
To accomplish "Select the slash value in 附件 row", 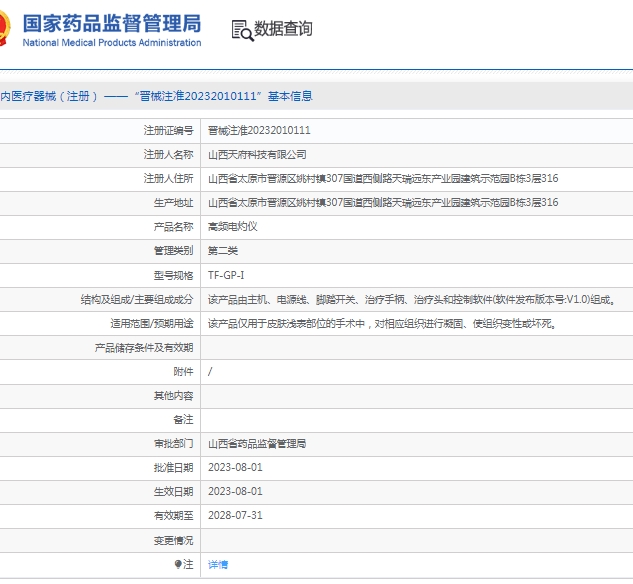I will 210,371.
